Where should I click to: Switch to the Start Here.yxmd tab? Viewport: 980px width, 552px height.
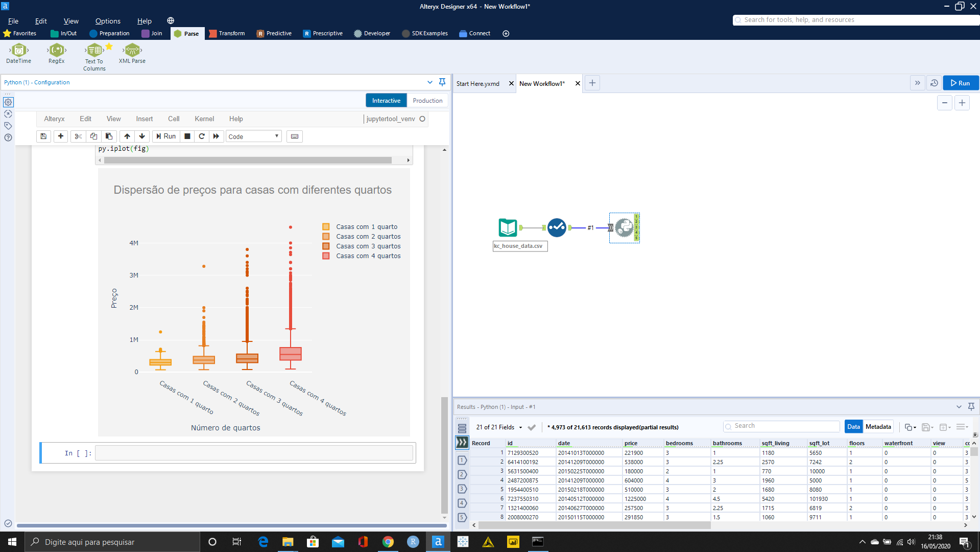click(479, 83)
